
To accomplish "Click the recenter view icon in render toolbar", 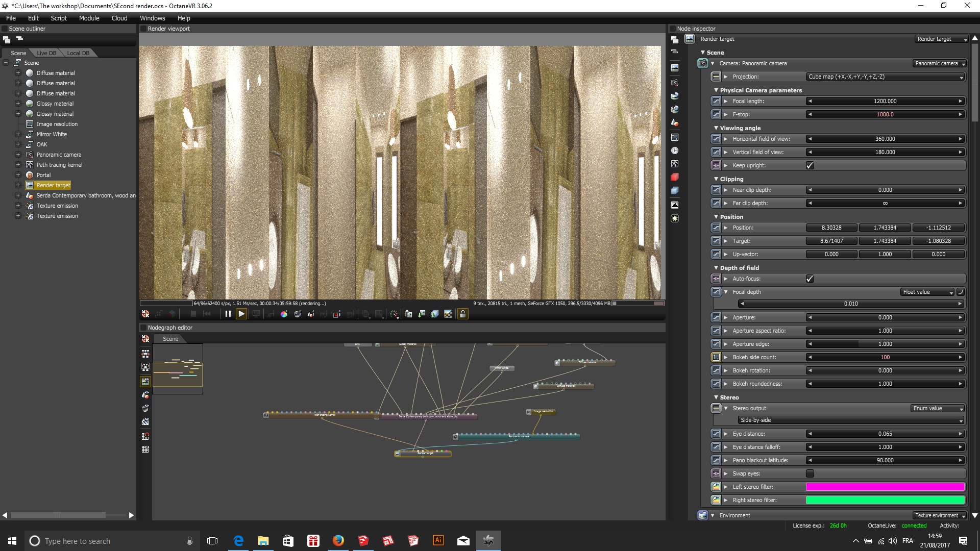I will [x=145, y=314].
